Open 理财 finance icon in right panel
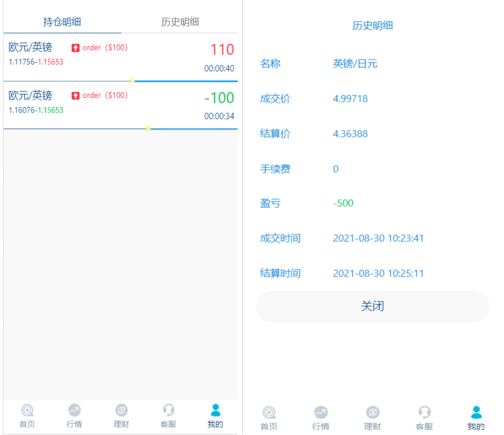Screen dimensions: 504x435 [373, 412]
